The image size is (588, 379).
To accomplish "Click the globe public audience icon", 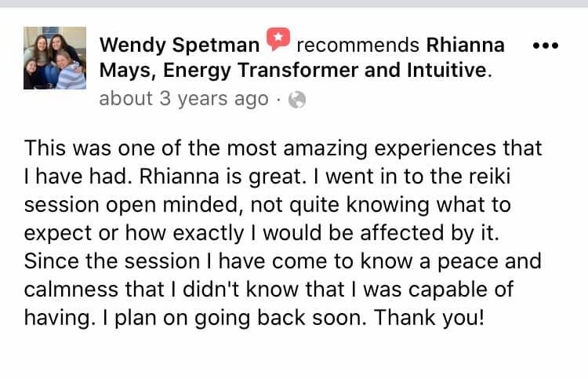I will pos(297,100).
